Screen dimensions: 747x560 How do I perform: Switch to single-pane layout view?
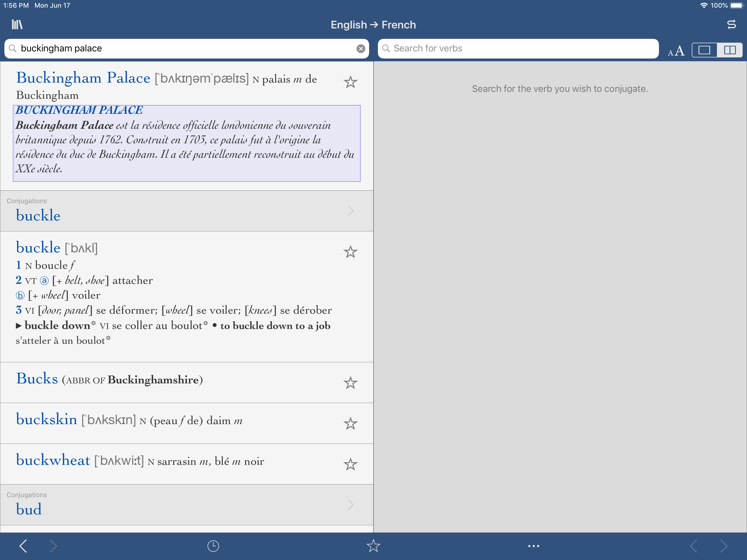(x=704, y=50)
